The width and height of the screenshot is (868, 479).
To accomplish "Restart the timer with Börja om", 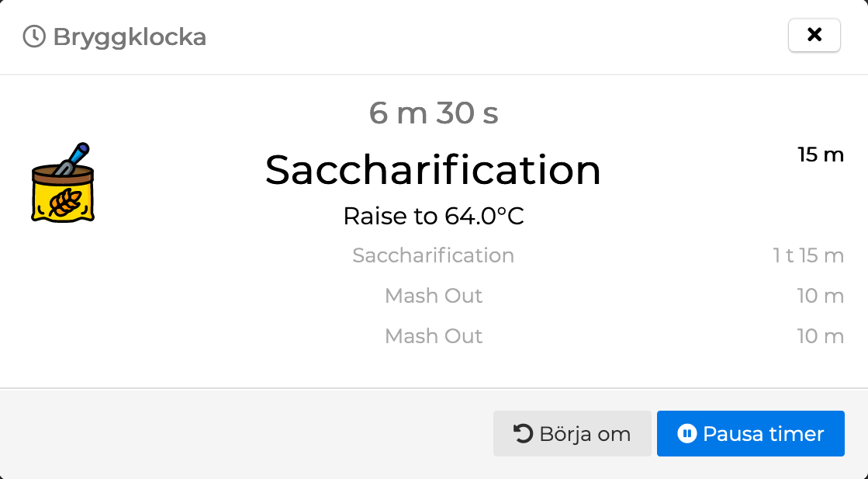I will click(x=572, y=433).
